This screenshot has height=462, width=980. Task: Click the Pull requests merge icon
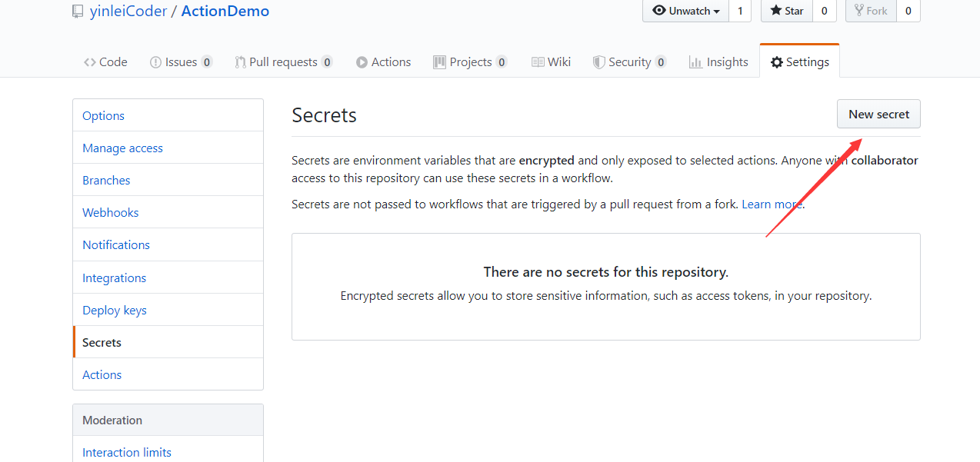(240, 62)
